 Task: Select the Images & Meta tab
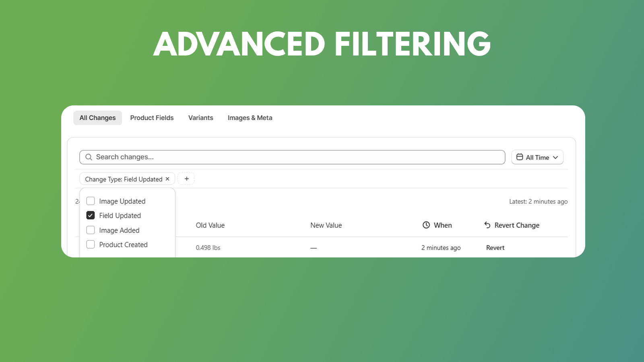[x=250, y=117]
